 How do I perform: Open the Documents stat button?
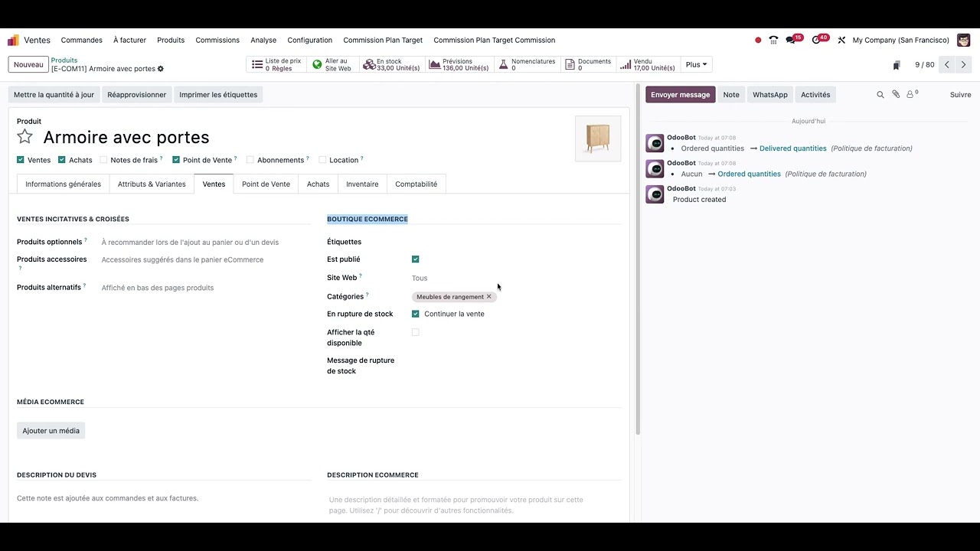pyautogui.click(x=589, y=65)
